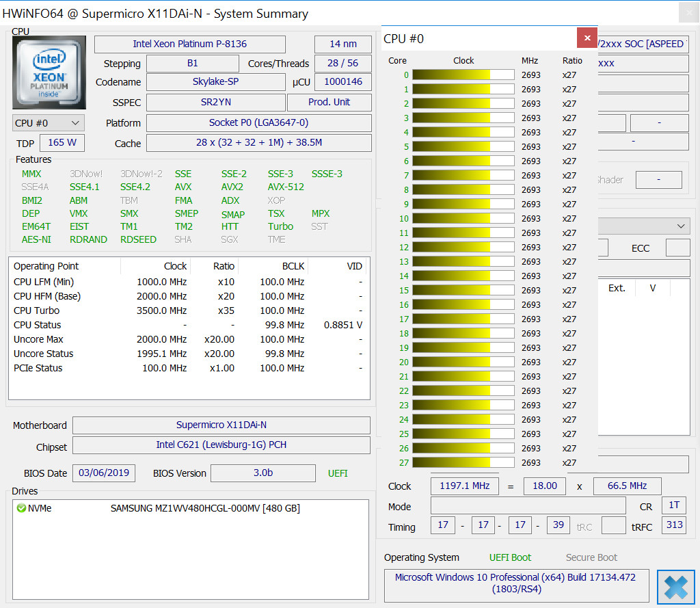Click the Windows 10 operating system box
Image resolution: width=700 pixels, height=608 pixels.
pyautogui.click(x=515, y=583)
